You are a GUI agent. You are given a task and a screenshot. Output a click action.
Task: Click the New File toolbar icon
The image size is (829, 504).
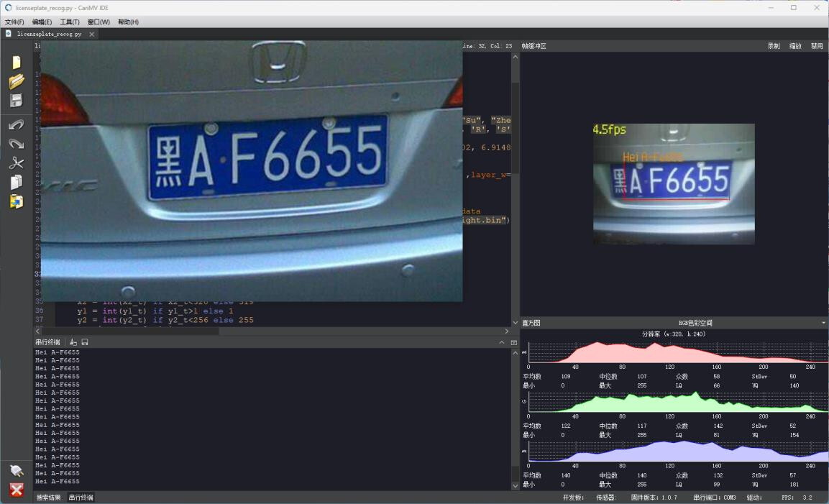(x=17, y=63)
